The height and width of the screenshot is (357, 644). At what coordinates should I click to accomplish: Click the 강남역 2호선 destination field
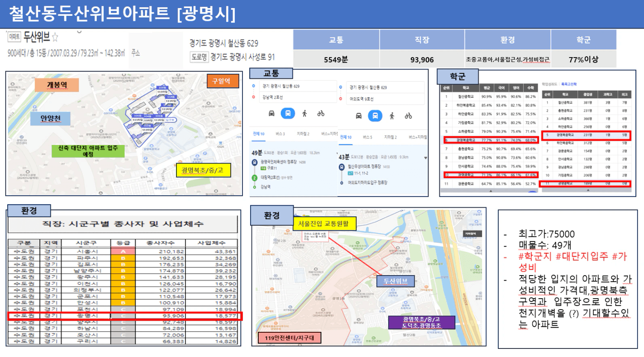pos(297,97)
